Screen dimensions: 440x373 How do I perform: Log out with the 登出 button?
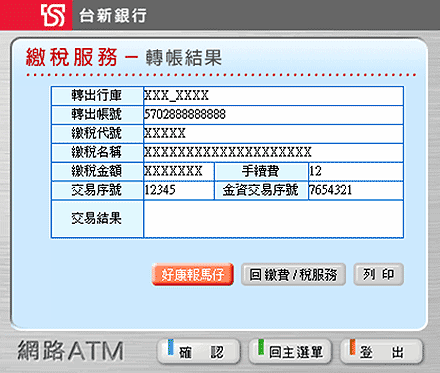(x=381, y=351)
